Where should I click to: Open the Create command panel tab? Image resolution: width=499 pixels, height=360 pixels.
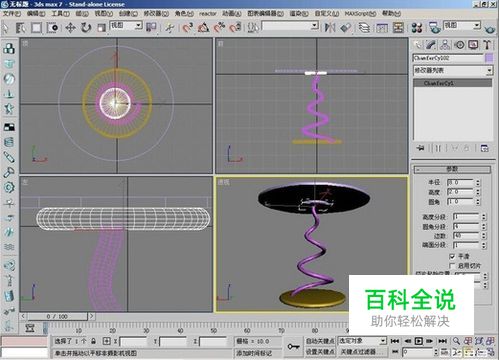[x=418, y=45]
